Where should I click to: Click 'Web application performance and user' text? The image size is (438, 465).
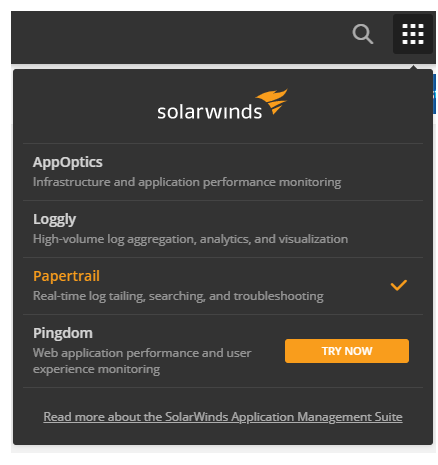tap(142, 353)
